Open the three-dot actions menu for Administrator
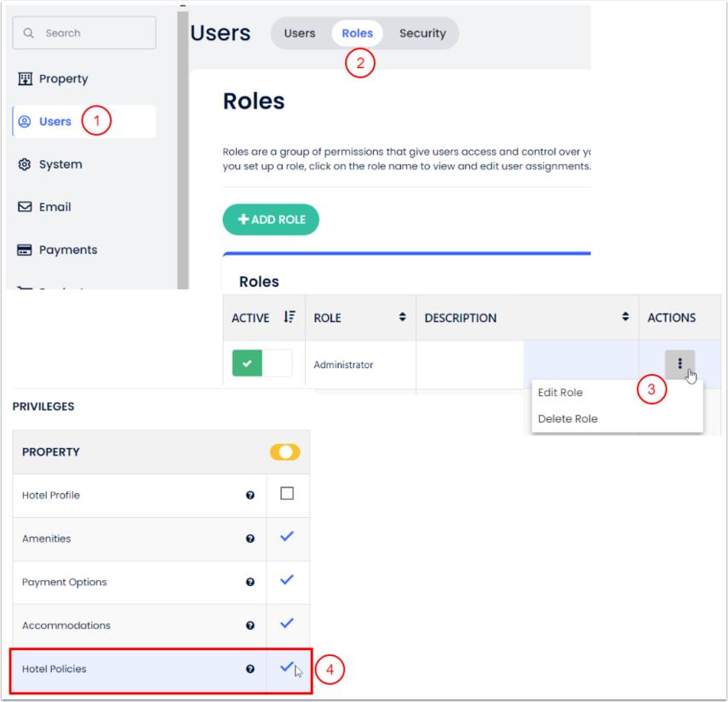 (679, 364)
